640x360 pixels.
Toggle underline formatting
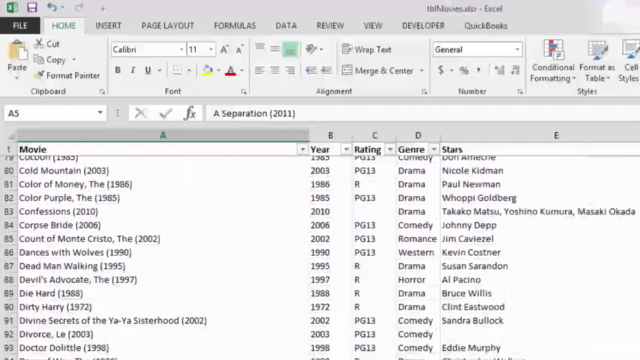pyautogui.click(x=148, y=70)
